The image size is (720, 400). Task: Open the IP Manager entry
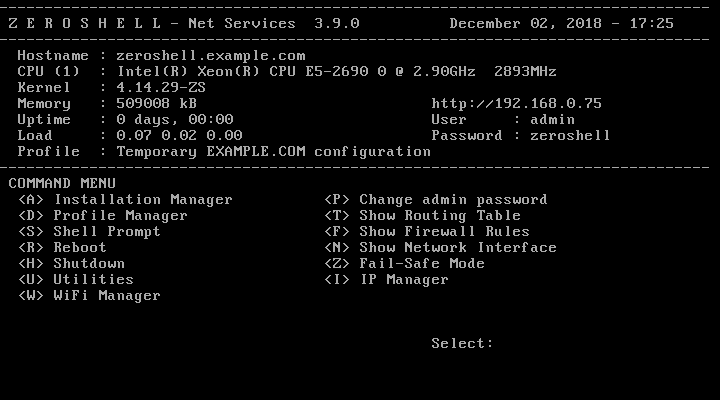[386, 280]
